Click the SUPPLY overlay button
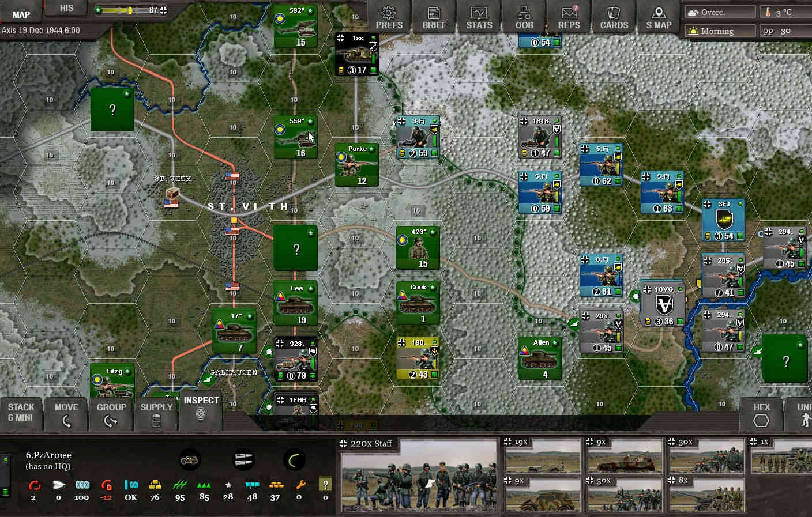The height and width of the screenshot is (517, 812). pyautogui.click(x=156, y=414)
